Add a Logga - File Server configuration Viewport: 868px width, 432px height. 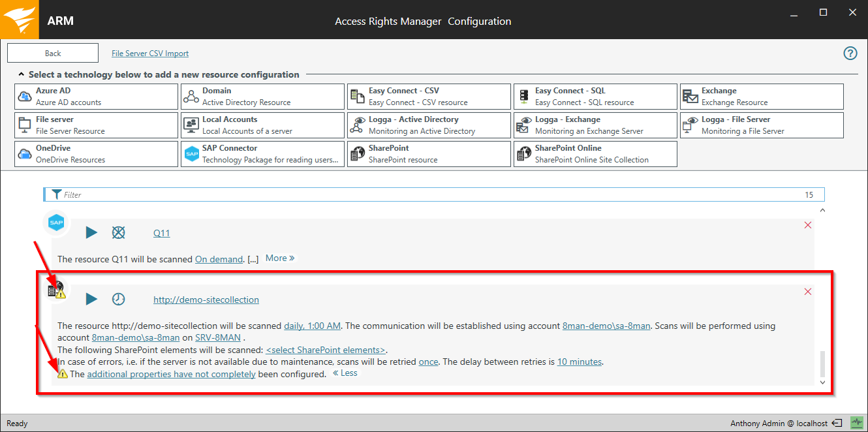tap(762, 125)
